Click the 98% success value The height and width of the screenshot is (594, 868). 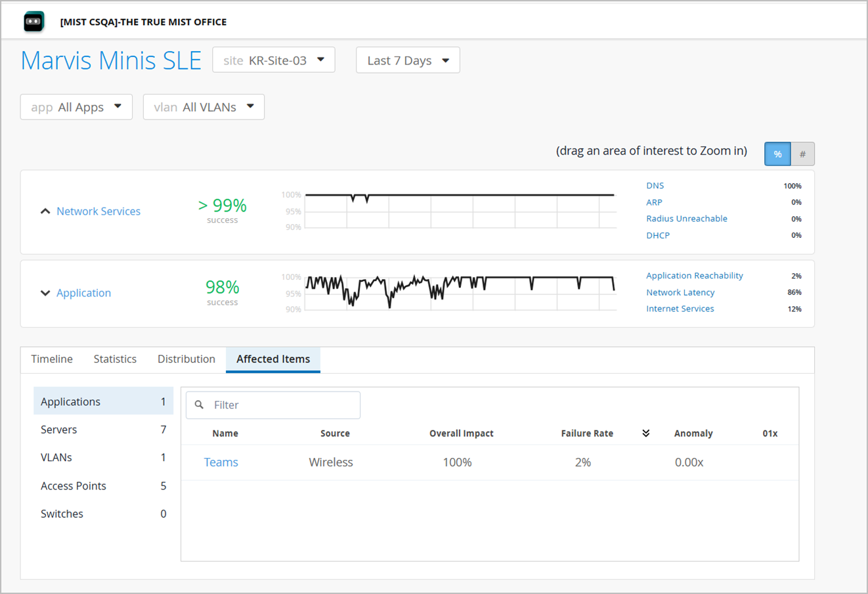[x=223, y=287]
